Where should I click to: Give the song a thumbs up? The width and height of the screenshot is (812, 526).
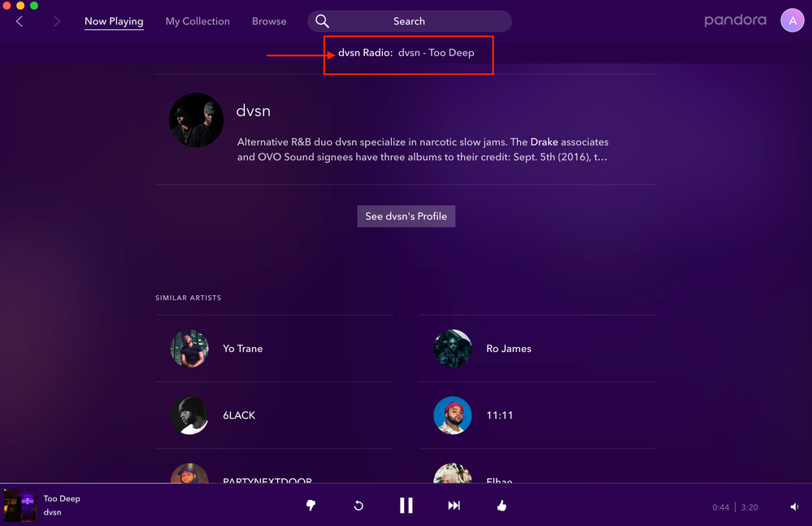502,506
